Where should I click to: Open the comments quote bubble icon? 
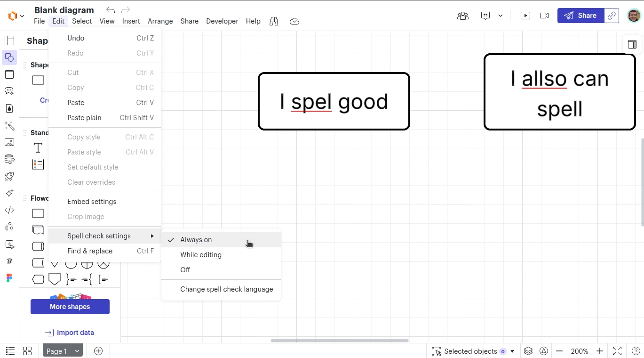(486, 16)
